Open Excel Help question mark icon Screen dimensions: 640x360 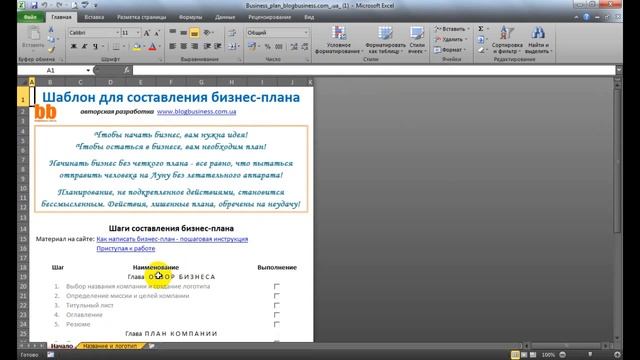click(x=586, y=17)
